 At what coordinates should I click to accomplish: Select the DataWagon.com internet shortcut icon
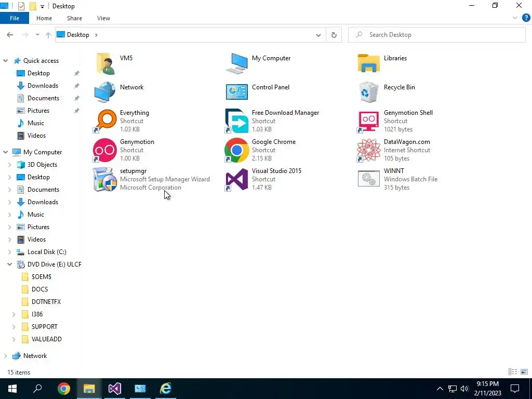[x=368, y=150]
